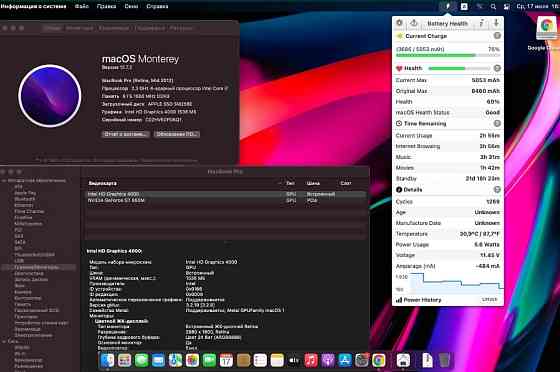The image size is (560, 372).
Task: Select the highlighted Графика/Мониторы sidebar item
Action: [39, 267]
